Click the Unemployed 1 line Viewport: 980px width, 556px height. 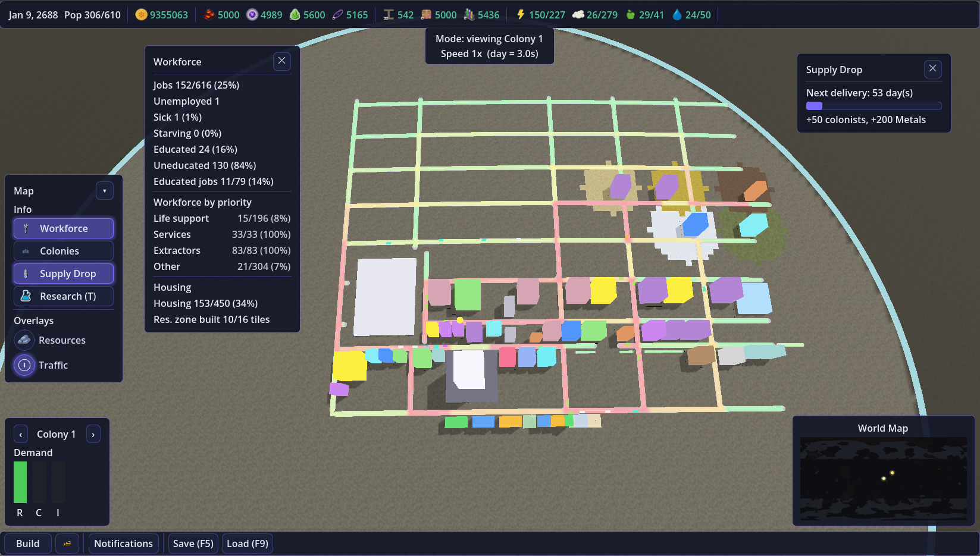[186, 101]
